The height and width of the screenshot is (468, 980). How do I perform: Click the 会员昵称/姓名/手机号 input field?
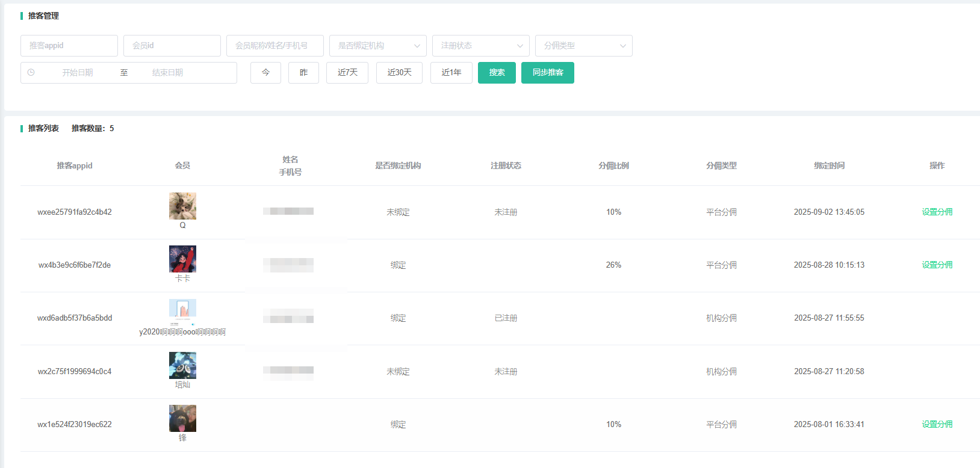pyautogui.click(x=275, y=46)
